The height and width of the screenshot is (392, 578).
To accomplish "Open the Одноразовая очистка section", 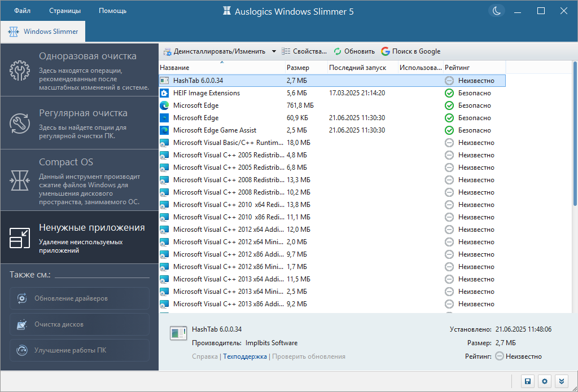I will pyautogui.click(x=80, y=70).
